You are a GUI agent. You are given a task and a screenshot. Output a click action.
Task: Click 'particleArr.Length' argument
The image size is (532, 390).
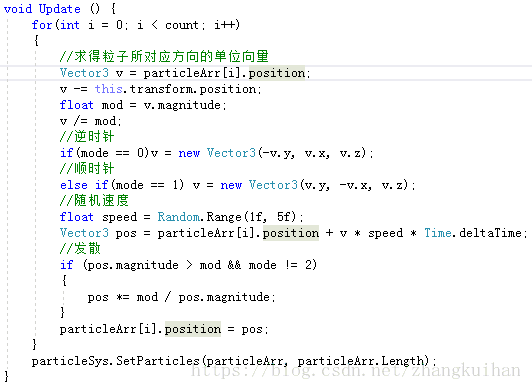(x=361, y=361)
